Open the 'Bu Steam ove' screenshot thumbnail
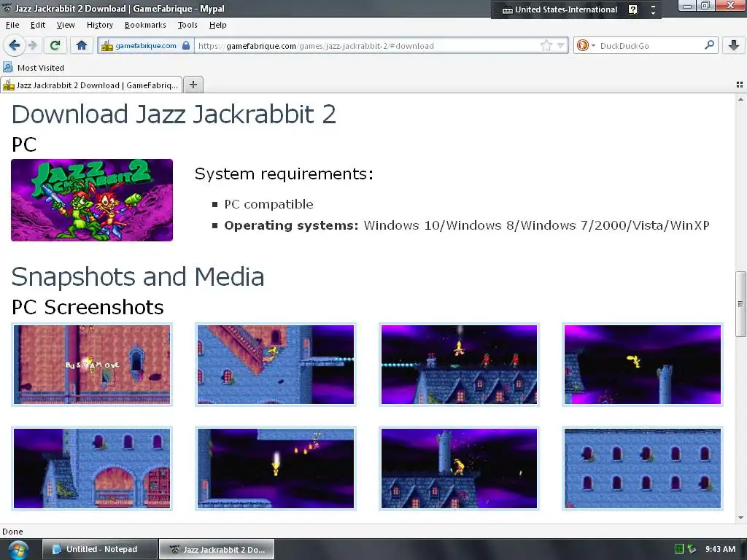This screenshot has height=560, width=747. coord(92,365)
